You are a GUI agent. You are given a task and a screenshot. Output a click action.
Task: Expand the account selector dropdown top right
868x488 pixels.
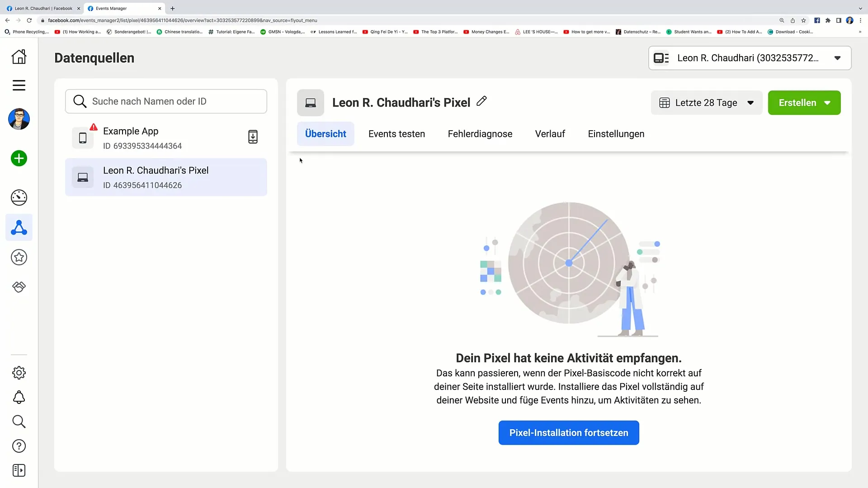[x=838, y=58]
